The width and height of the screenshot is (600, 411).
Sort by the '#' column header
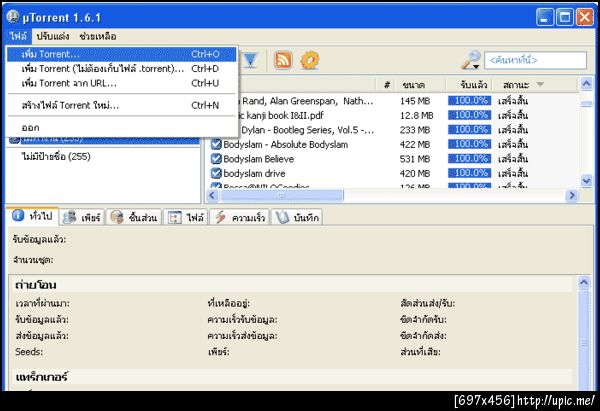[385, 85]
